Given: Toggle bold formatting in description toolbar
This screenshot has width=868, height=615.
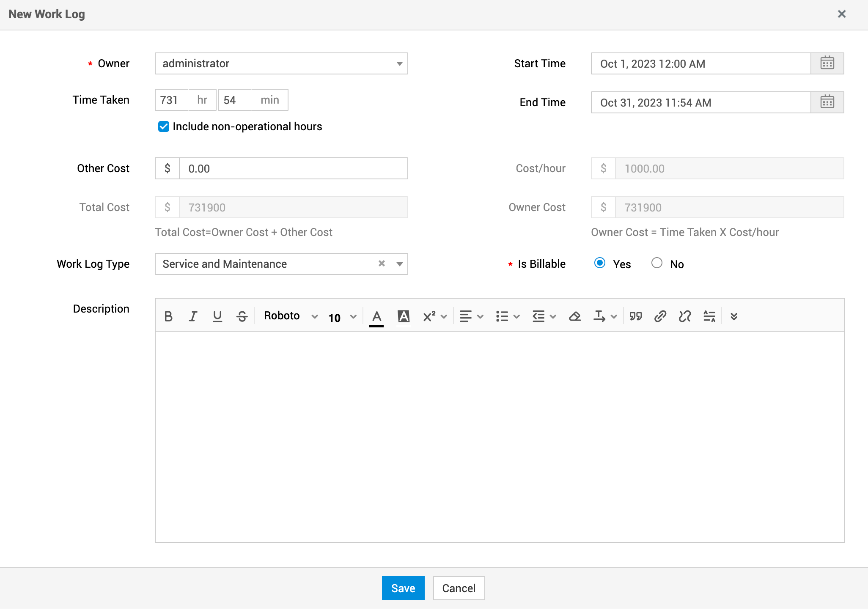Looking at the screenshot, I should coord(168,316).
